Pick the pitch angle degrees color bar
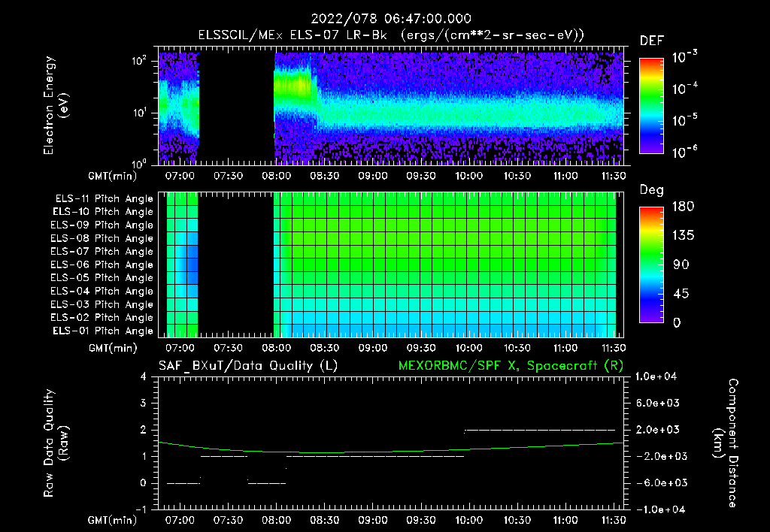This screenshot has width=770, height=532. 651,264
